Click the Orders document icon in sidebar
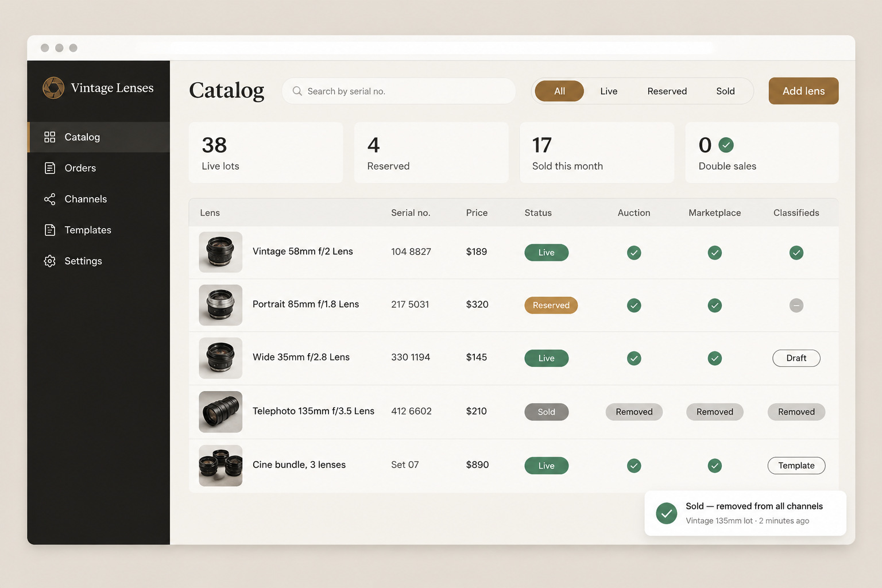Image resolution: width=882 pixels, height=588 pixels. (x=50, y=168)
